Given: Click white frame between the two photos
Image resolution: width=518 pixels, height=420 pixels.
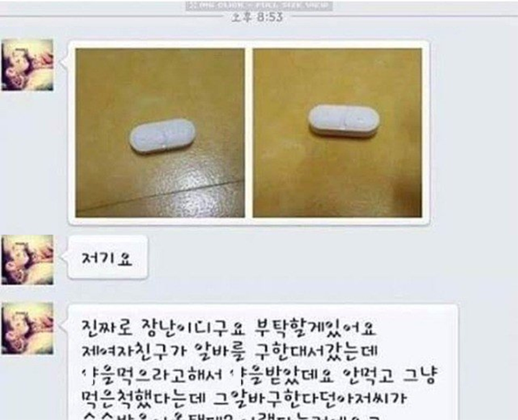Looking at the screenshot, I should pos(249,133).
